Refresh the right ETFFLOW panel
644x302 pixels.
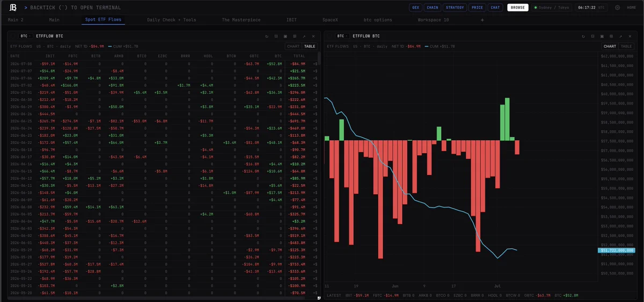[583, 36]
